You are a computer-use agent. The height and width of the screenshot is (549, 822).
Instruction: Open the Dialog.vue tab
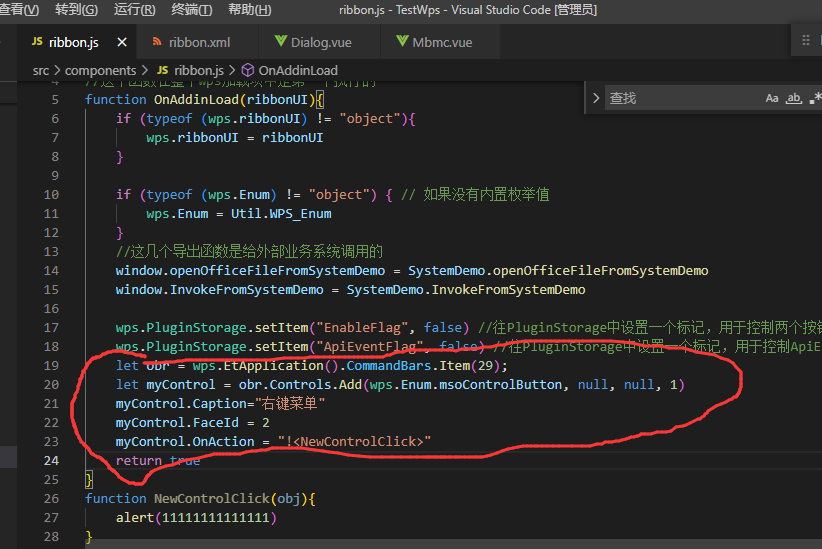pos(319,43)
